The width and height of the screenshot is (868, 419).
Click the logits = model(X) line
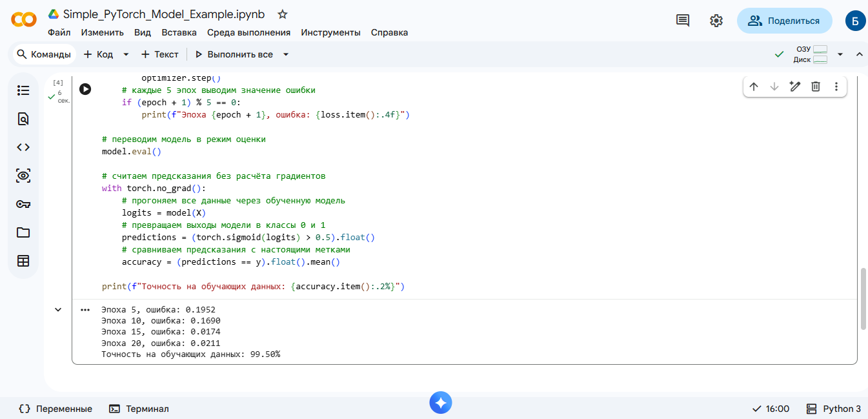tap(164, 212)
